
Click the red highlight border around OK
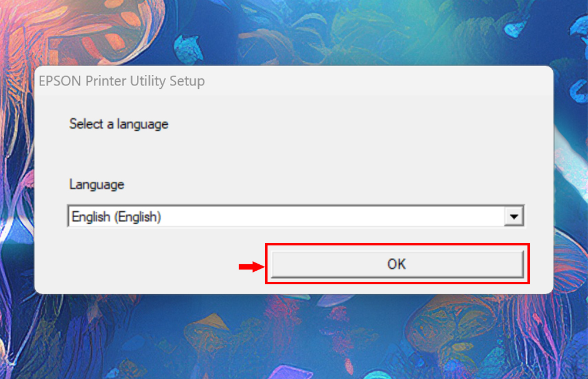pos(397,244)
